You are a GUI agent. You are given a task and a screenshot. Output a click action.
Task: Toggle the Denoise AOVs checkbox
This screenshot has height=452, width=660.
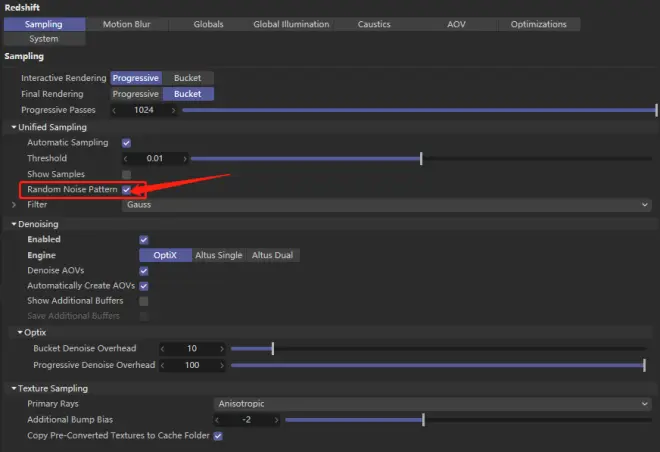click(144, 271)
